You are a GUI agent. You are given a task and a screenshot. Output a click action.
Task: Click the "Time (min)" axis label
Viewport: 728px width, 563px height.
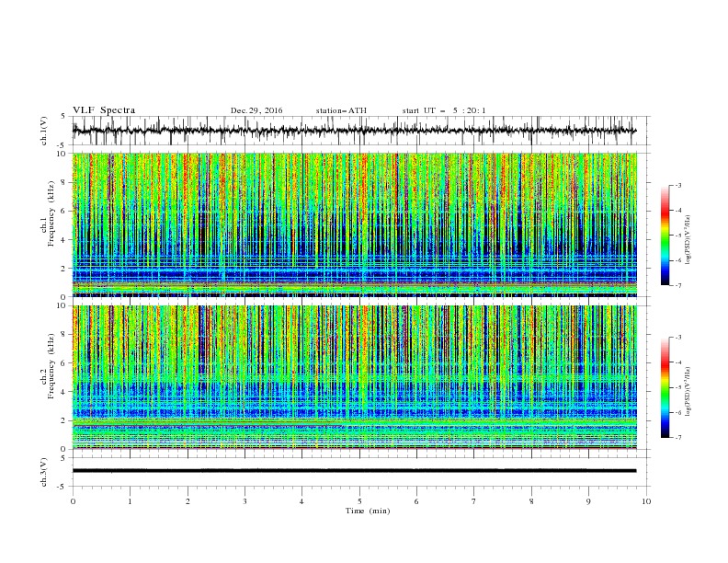tap(368, 511)
